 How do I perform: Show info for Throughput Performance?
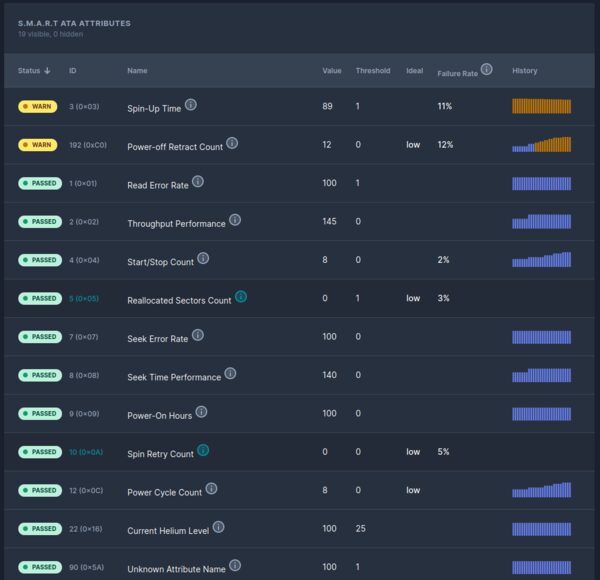[235, 220]
